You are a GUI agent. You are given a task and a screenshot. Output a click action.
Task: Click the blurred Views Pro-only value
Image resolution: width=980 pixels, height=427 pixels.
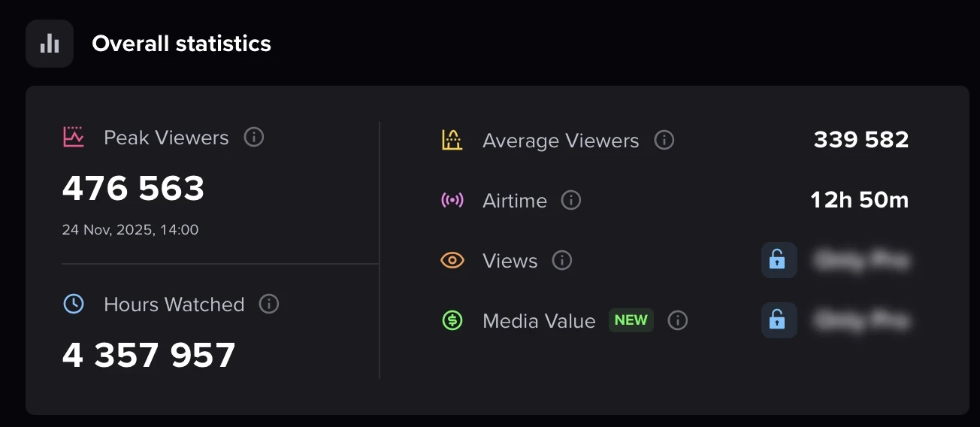[861, 261]
